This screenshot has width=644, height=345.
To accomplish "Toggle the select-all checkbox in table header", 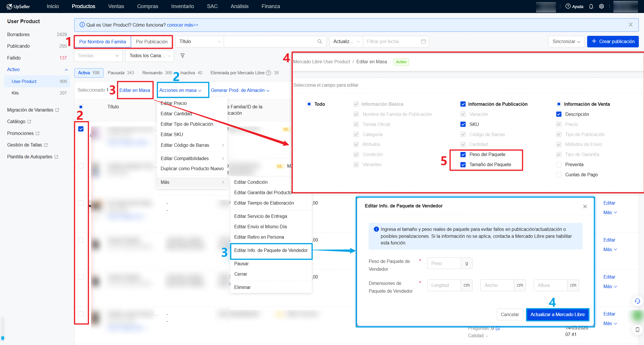I will [x=81, y=107].
